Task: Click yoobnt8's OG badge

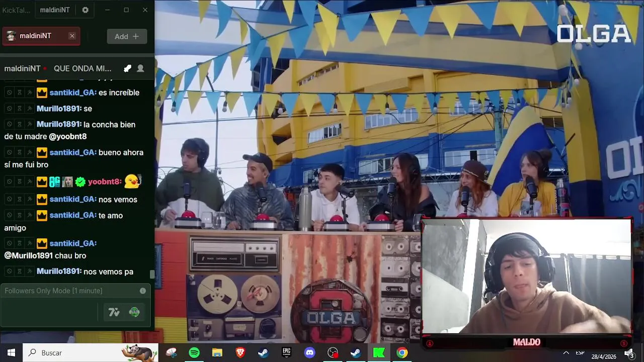Action: pos(54,182)
